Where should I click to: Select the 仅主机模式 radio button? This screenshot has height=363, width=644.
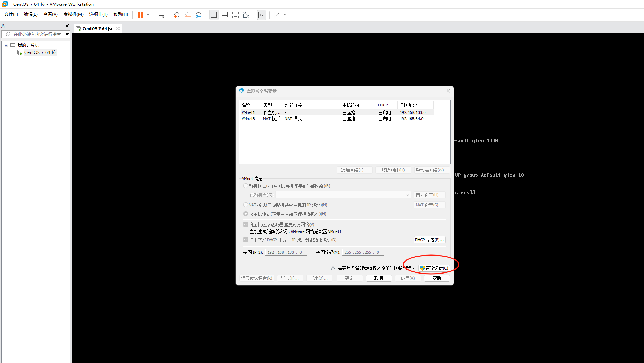(246, 214)
